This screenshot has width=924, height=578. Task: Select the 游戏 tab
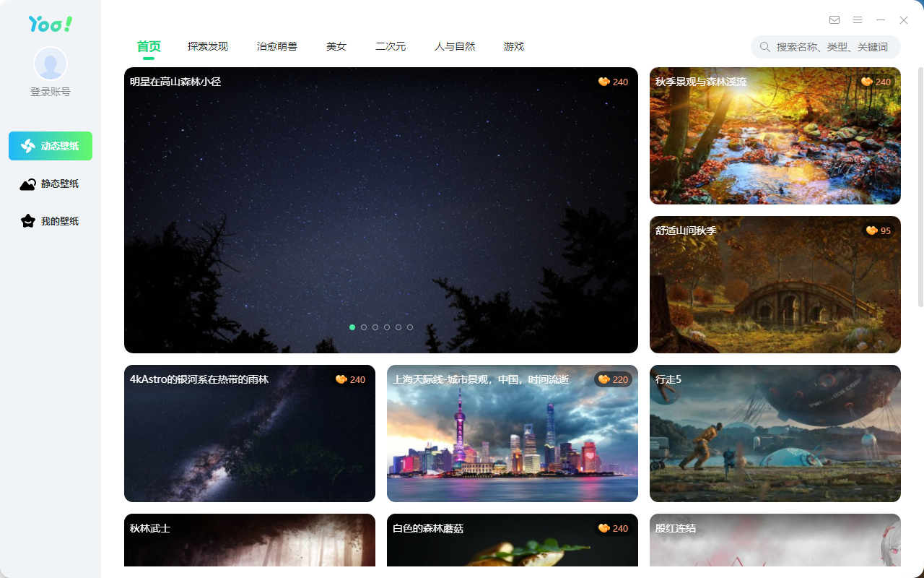[x=514, y=46]
